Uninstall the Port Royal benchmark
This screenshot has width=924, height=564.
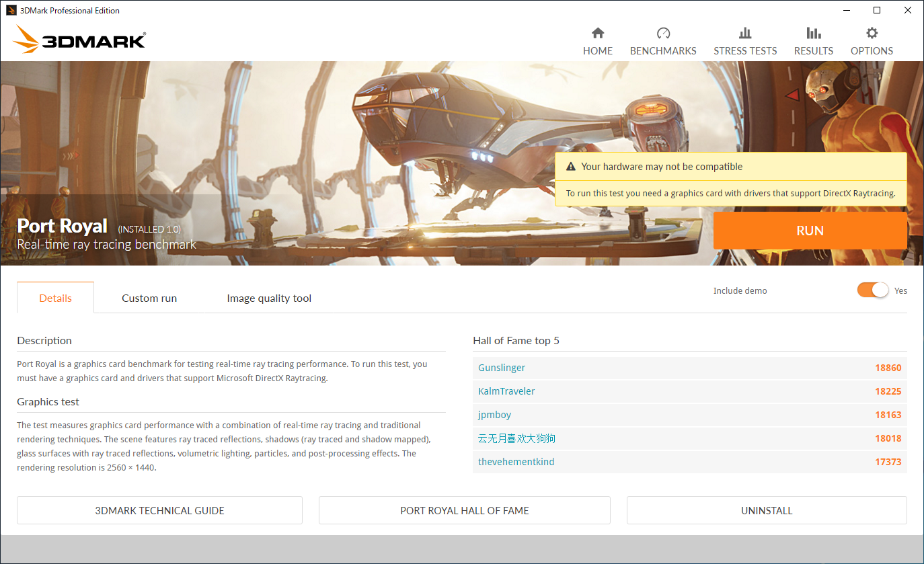tap(767, 510)
